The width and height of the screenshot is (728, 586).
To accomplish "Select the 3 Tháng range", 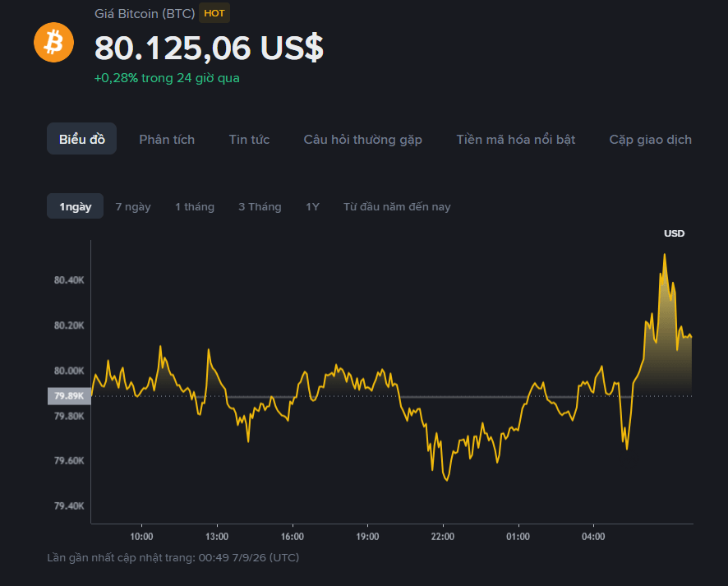I will [260, 206].
